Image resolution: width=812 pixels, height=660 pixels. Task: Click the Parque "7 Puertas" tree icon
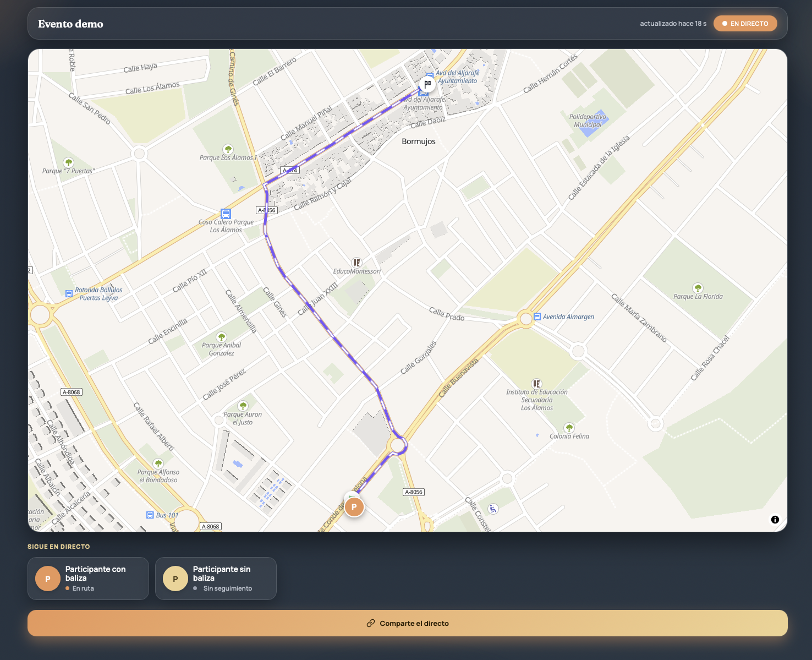(68, 162)
